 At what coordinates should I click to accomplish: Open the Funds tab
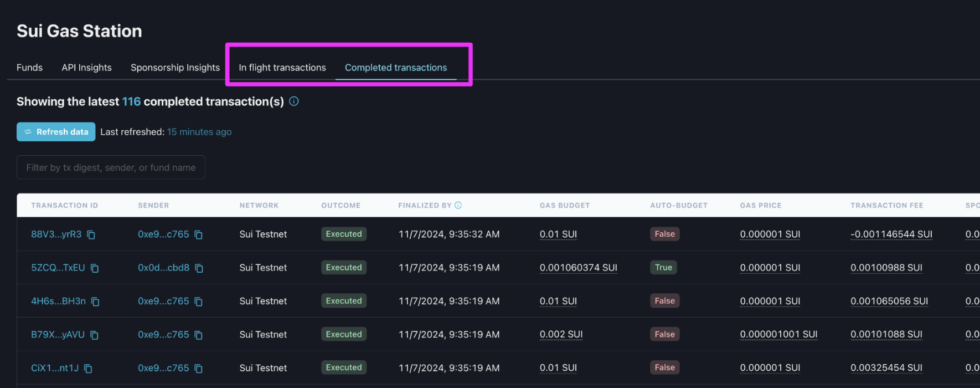point(29,68)
